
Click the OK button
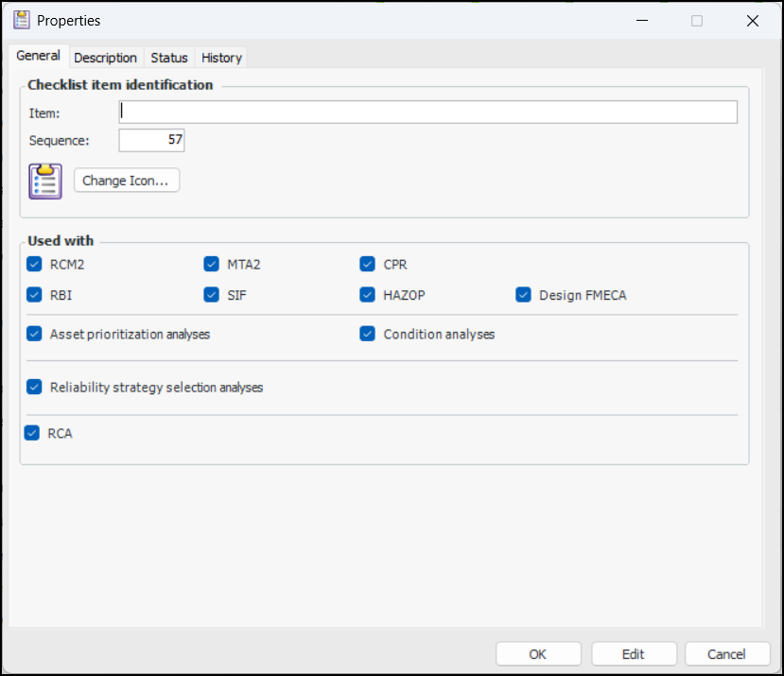tap(538, 654)
